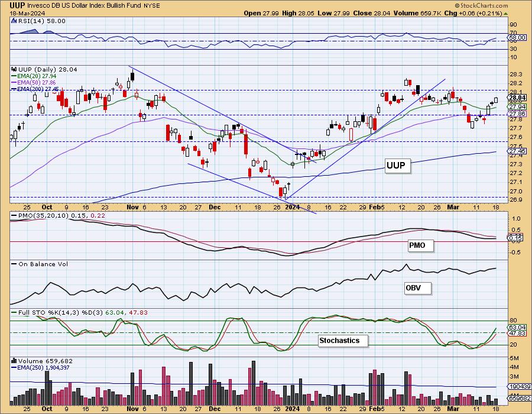
Task: Click the Mar label on the bottom date axis
Action: [x=453, y=409]
